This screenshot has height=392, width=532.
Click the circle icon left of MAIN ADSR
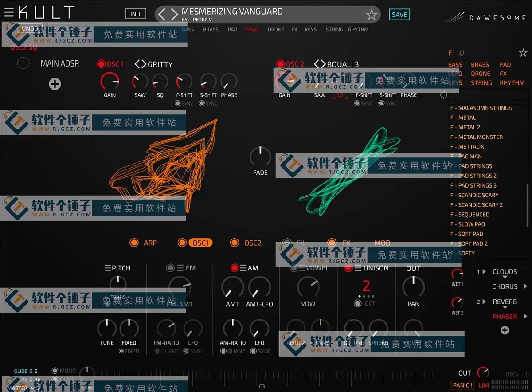coord(23,63)
